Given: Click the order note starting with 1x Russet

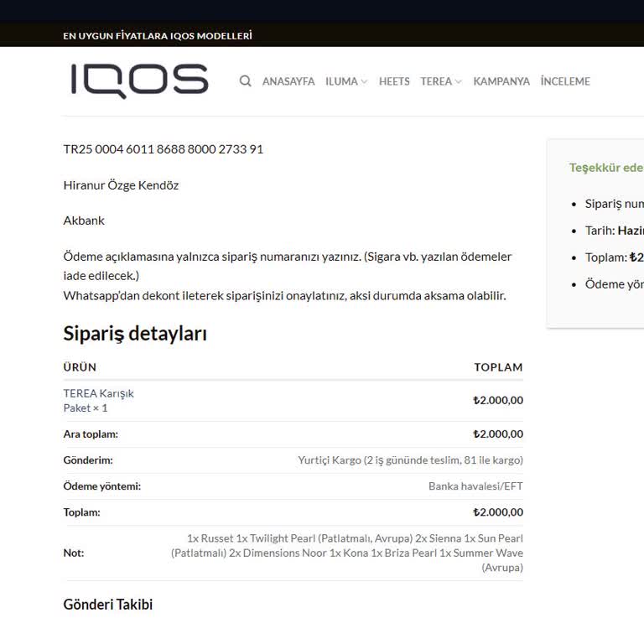Looking at the screenshot, I should pyautogui.click(x=347, y=553).
